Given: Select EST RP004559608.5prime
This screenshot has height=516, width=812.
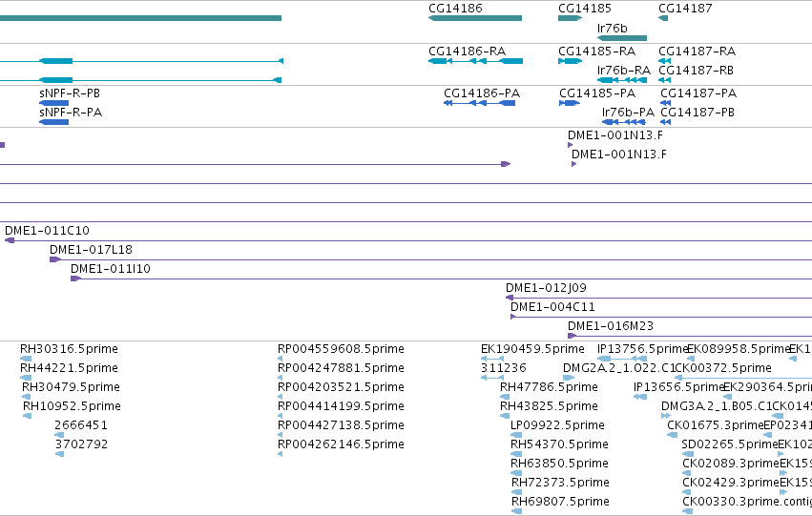Looking at the screenshot, I should [341, 349].
